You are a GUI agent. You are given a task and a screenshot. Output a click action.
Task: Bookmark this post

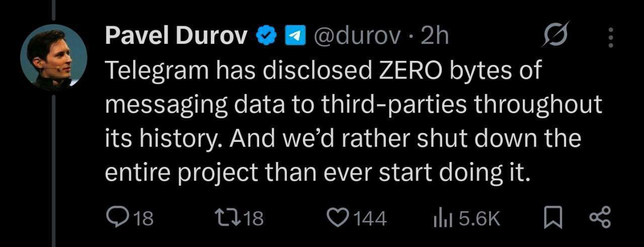point(553,218)
